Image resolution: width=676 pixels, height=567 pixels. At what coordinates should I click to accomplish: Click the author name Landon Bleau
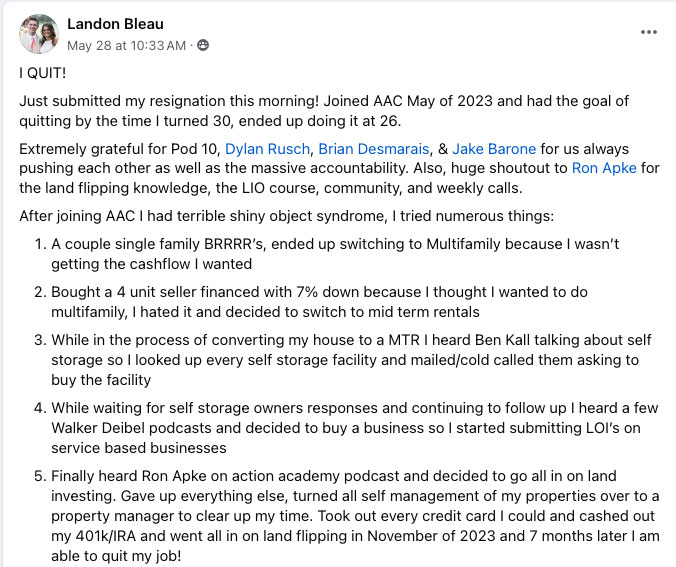[x=115, y=24]
